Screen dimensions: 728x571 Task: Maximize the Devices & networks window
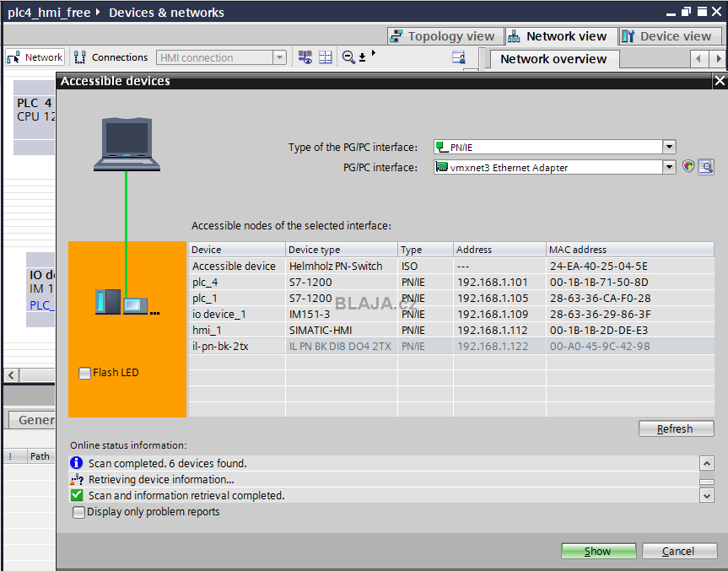point(702,11)
